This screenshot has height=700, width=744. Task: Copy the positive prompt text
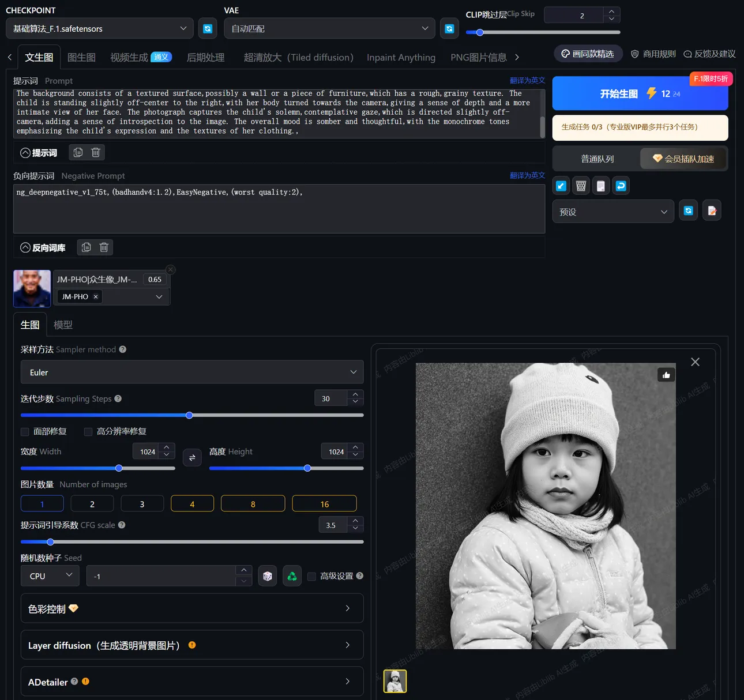pos(78,152)
